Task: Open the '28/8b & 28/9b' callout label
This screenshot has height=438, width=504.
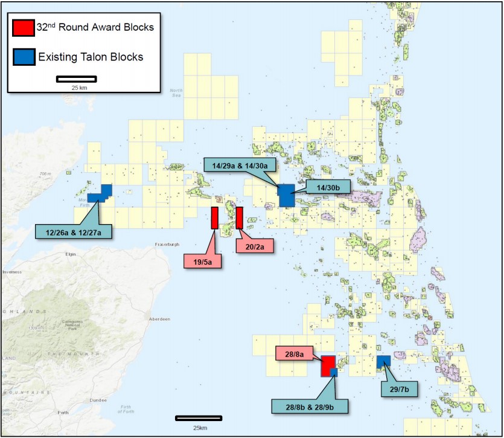Action: click(310, 405)
